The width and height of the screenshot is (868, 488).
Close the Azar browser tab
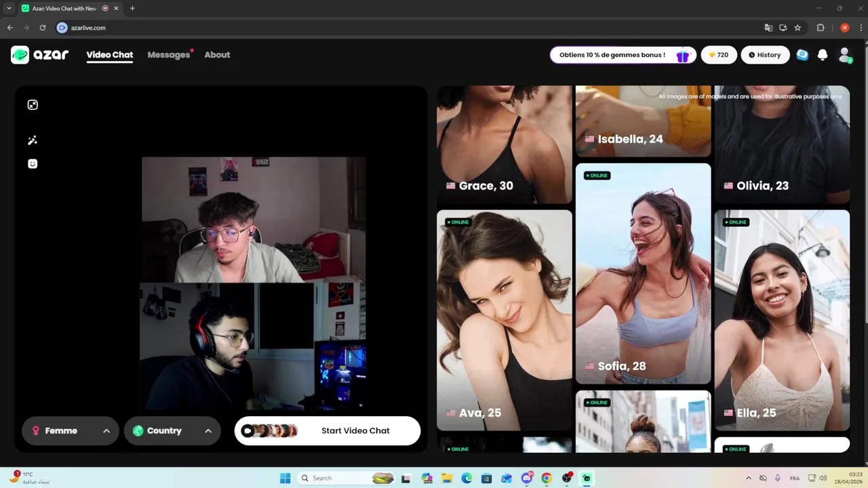(117, 8)
